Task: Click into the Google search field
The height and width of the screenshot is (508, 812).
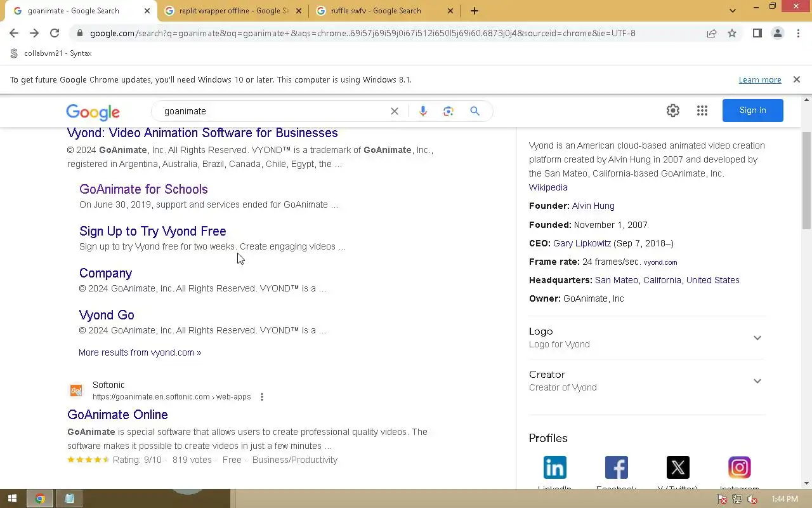Action: [x=273, y=111]
